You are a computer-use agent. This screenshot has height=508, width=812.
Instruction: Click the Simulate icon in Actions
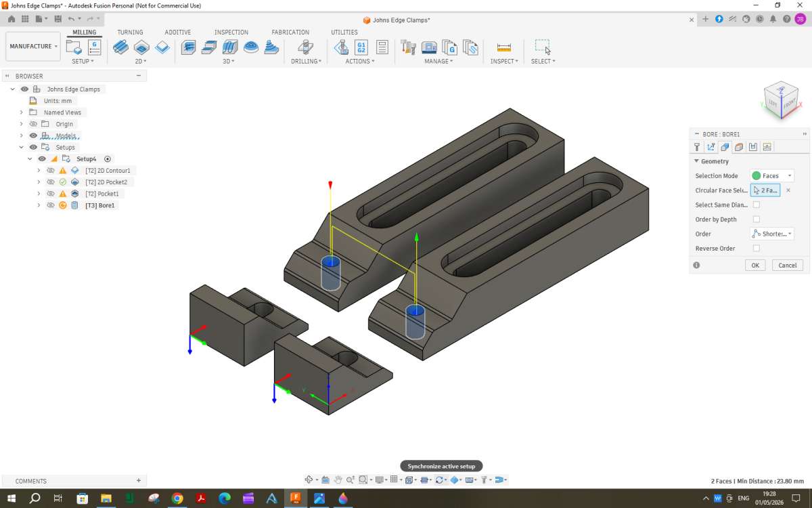(x=341, y=47)
